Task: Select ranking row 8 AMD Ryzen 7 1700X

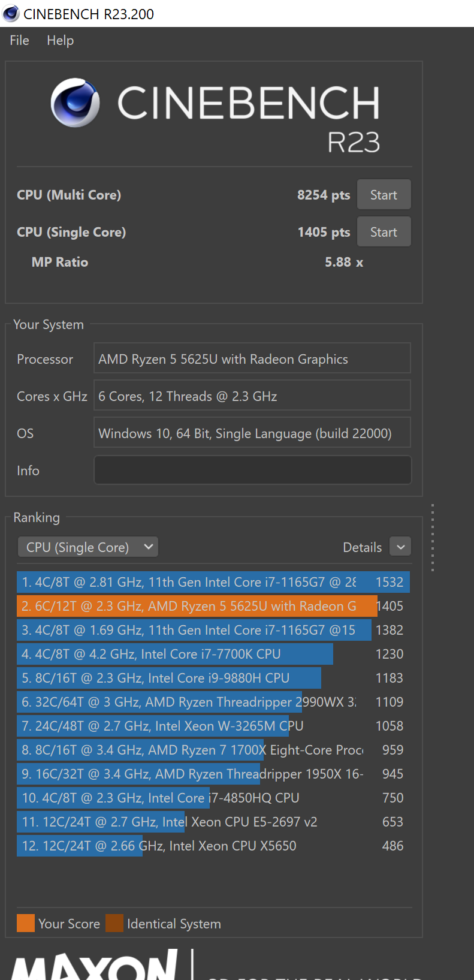Action: coord(213,750)
